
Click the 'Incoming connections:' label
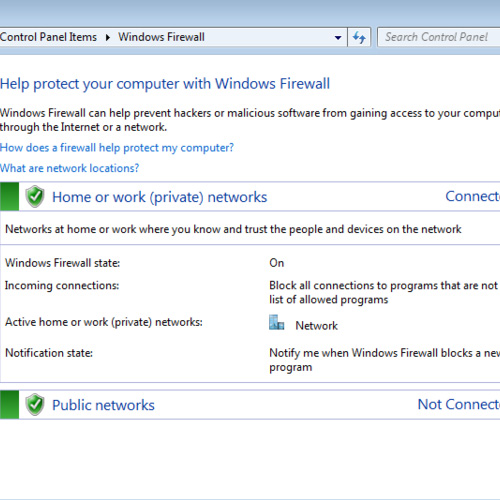point(62,286)
